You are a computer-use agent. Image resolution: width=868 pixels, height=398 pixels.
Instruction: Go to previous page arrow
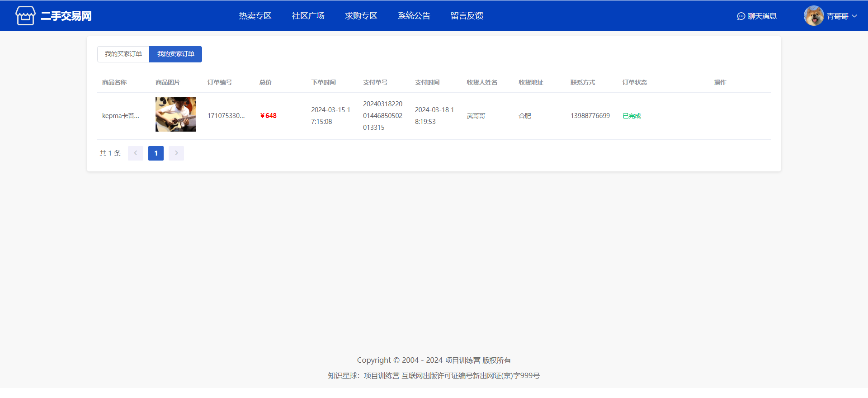point(136,153)
